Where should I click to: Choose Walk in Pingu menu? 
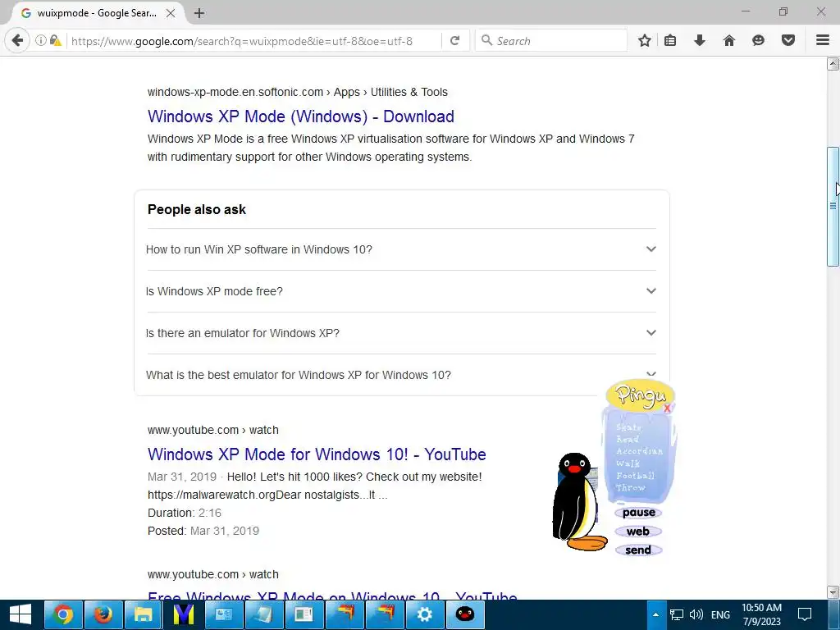[628, 463]
